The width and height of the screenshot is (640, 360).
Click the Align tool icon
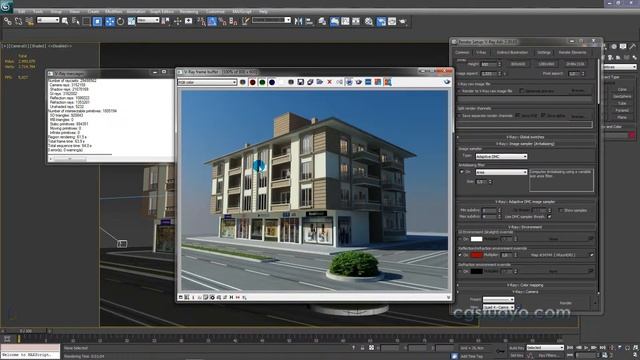(x=309, y=21)
